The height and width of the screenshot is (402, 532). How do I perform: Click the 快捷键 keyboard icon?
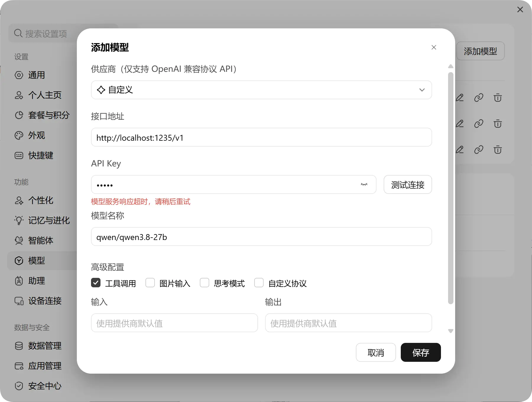(19, 155)
